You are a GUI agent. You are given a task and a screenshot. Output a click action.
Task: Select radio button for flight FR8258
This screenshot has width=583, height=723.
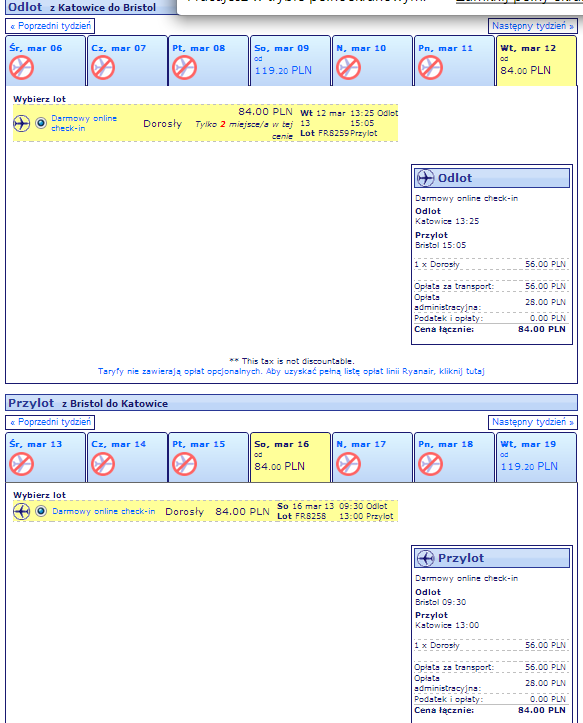[x=41, y=511]
